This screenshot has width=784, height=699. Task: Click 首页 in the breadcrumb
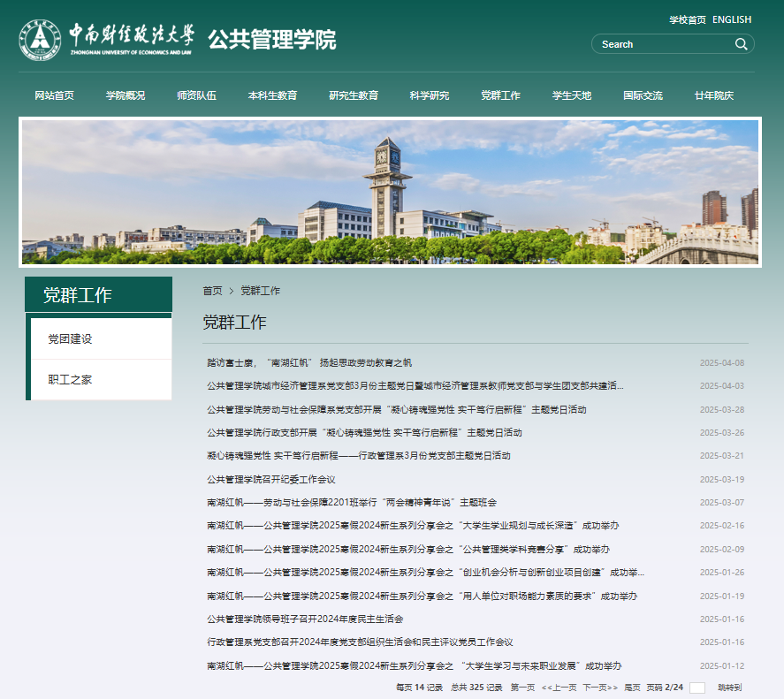(x=212, y=291)
